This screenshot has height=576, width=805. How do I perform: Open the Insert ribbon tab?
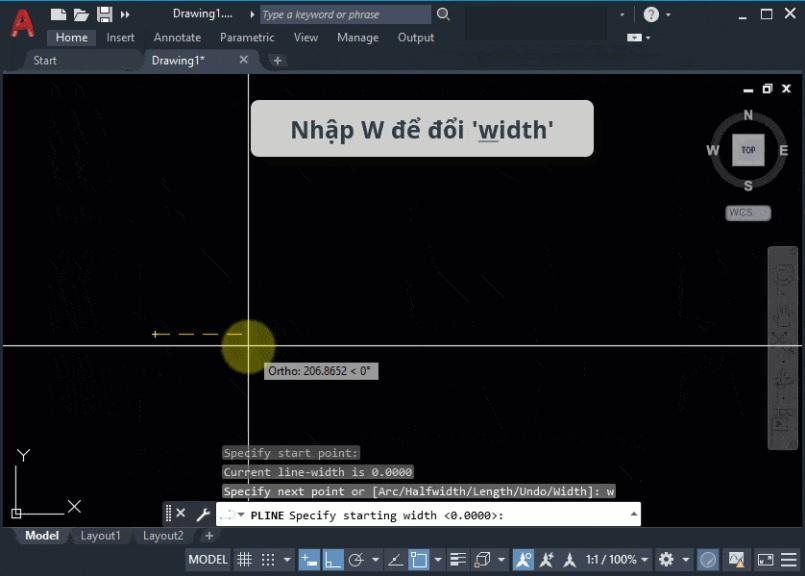click(120, 37)
